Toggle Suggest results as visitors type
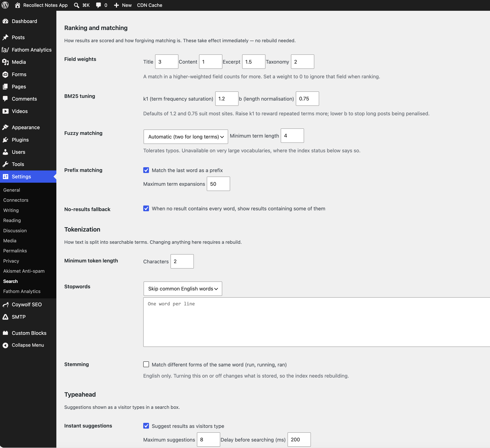Screen dimensions: 490x448 tap(146, 426)
